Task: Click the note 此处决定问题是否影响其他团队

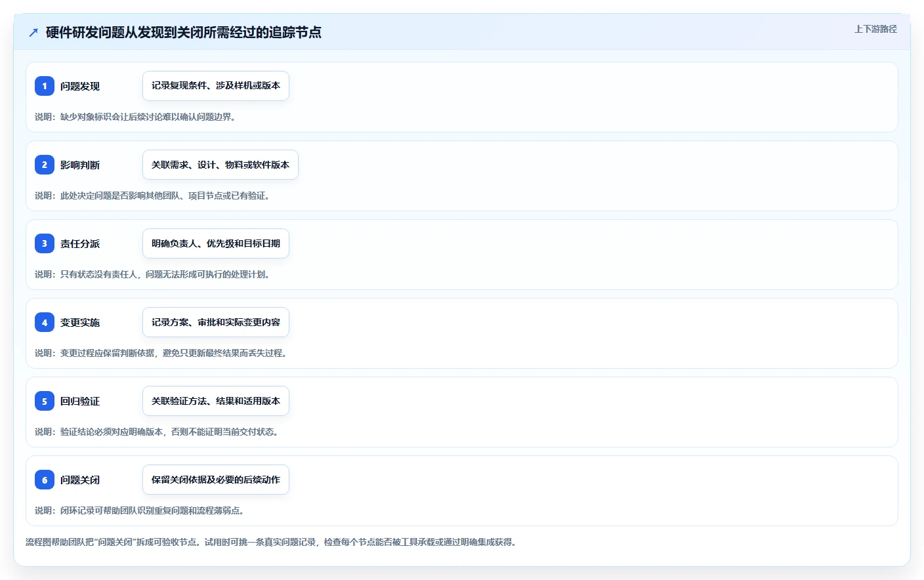Action: 152,196
